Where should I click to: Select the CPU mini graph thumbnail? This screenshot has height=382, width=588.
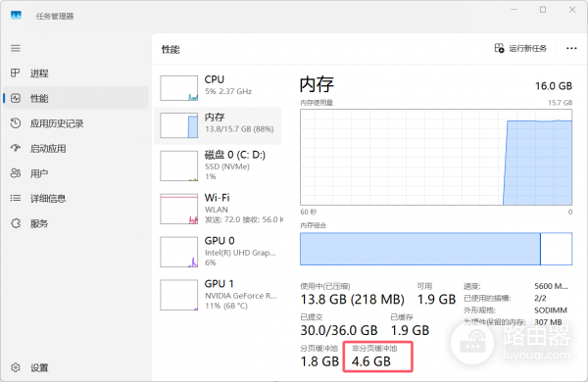(179, 88)
